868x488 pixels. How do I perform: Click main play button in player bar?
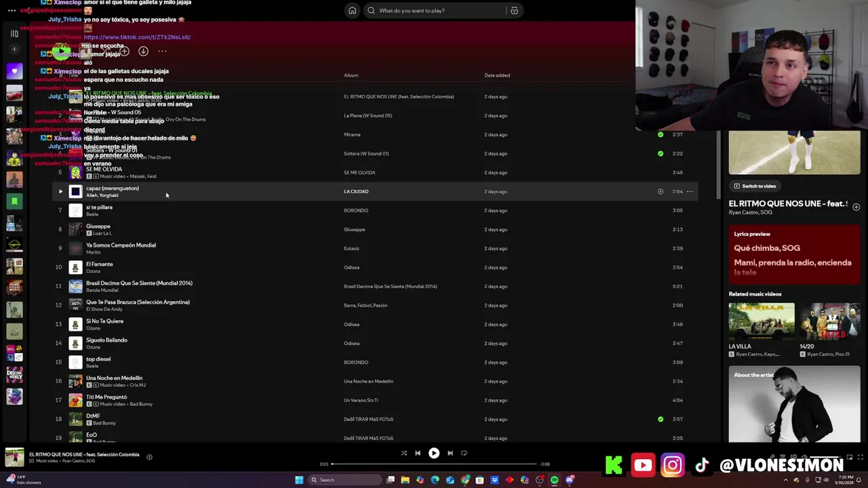pos(434,453)
